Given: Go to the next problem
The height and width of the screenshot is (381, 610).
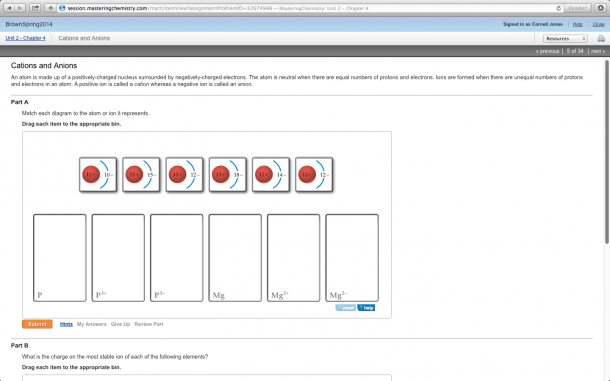Looking at the screenshot, I should click(x=598, y=51).
